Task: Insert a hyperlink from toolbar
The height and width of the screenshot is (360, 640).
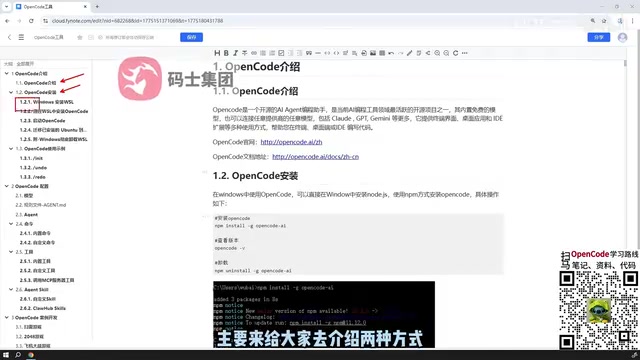Action: tap(254, 53)
